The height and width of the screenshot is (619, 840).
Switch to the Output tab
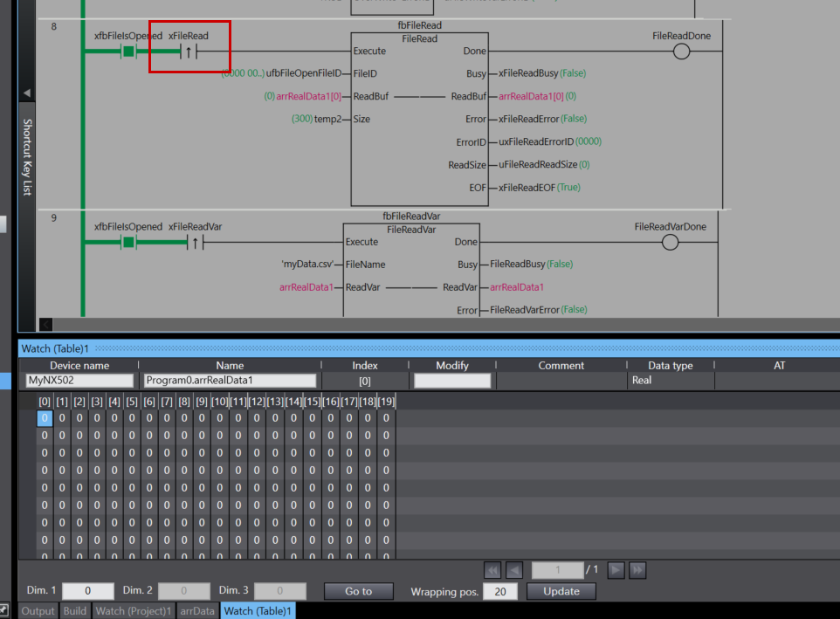click(38, 611)
